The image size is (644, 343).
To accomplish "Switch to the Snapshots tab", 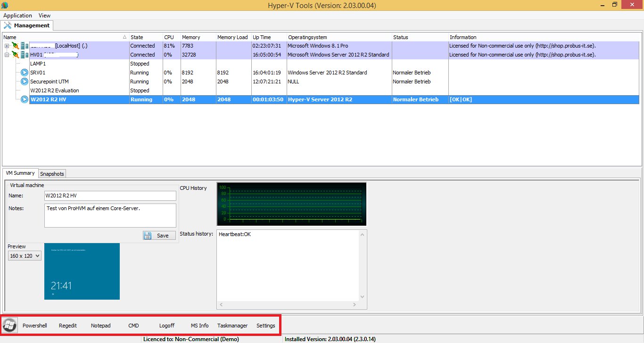I will [x=52, y=174].
